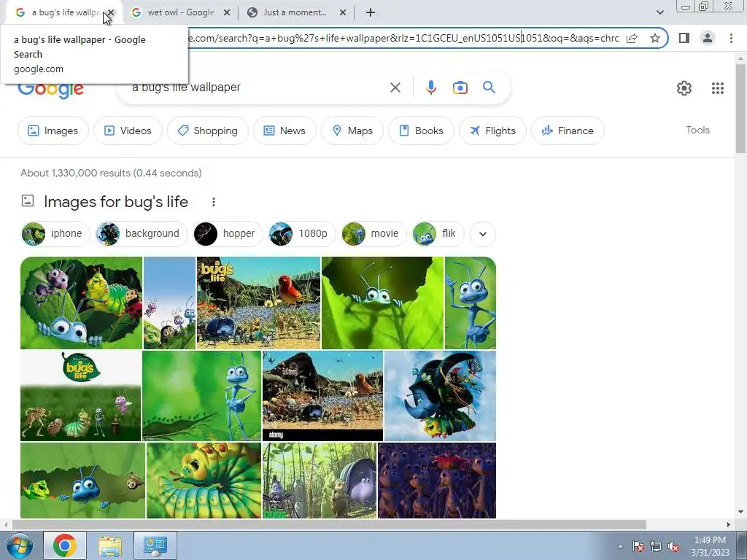Click the muted volume tray icon
Image resolution: width=747 pixels, height=560 pixels.
click(673, 546)
